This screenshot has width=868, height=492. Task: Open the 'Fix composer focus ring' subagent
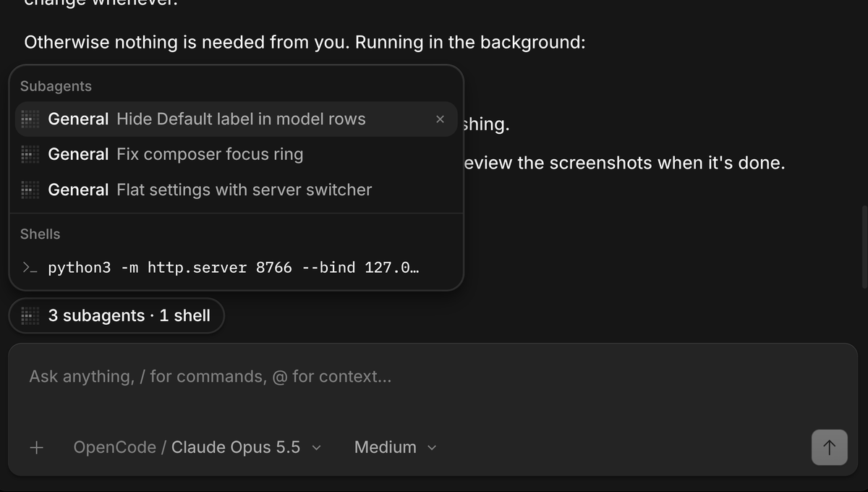point(237,154)
